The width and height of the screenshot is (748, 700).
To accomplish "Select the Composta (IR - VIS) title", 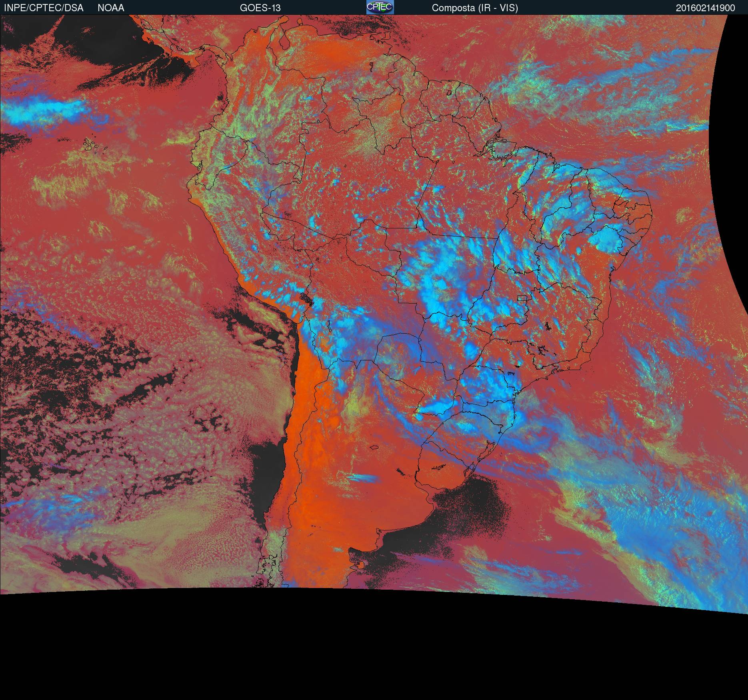I will pyautogui.click(x=475, y=8).
